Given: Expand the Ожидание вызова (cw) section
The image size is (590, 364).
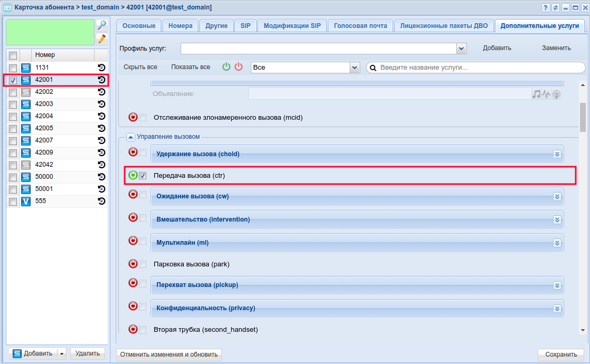Looking at the screenshot, I should pyautogui.click(x=557, y=197).
